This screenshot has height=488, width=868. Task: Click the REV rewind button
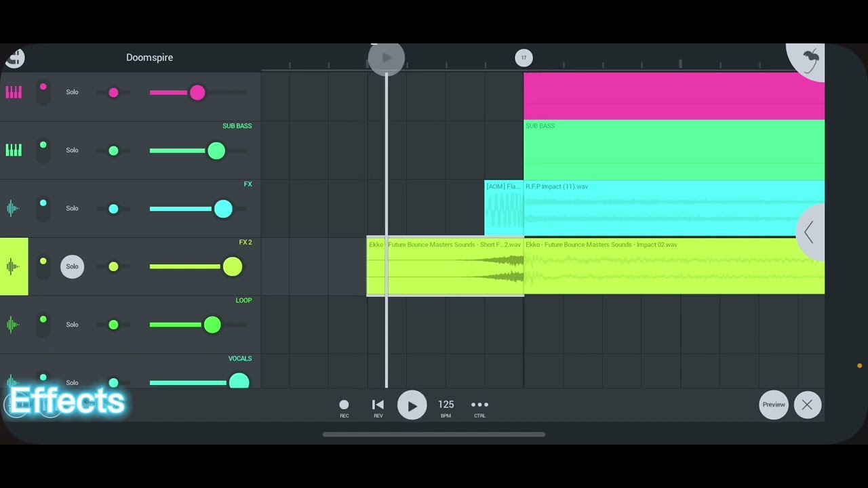point(378,407)
